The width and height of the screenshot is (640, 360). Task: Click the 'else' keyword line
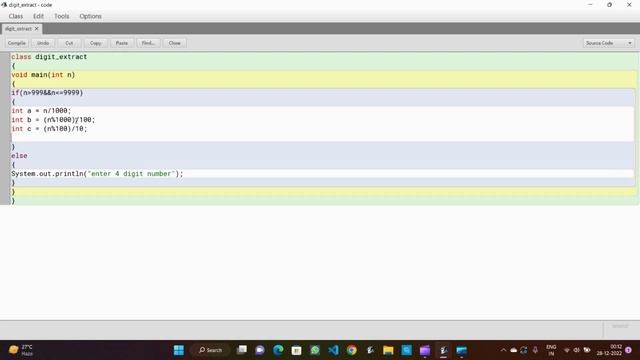coord(19,156)
